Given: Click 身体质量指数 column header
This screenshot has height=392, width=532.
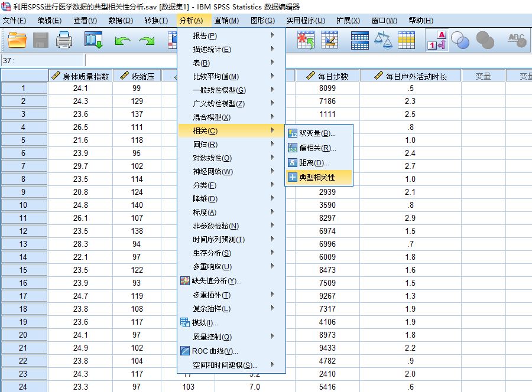Looking at the screenshot, I should (80, 76).
